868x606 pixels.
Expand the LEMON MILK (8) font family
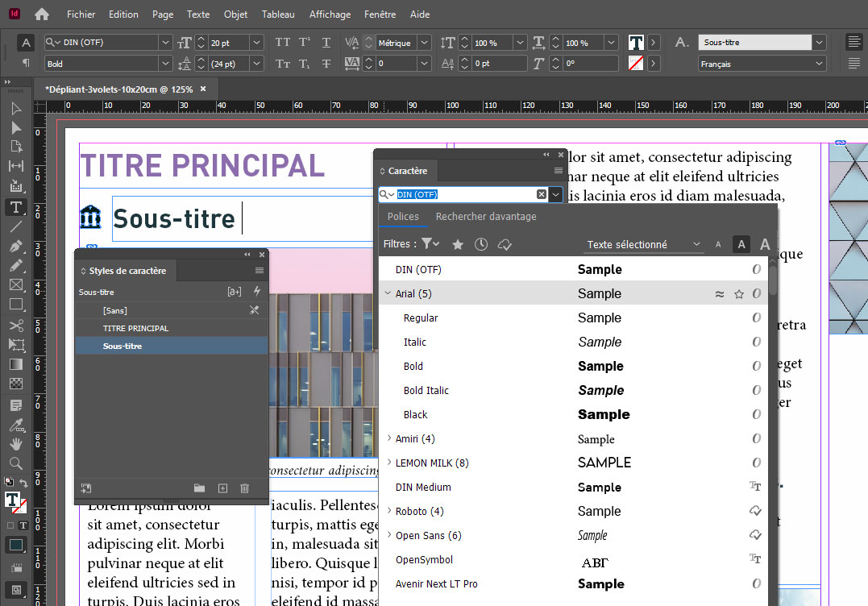(389, 463)
